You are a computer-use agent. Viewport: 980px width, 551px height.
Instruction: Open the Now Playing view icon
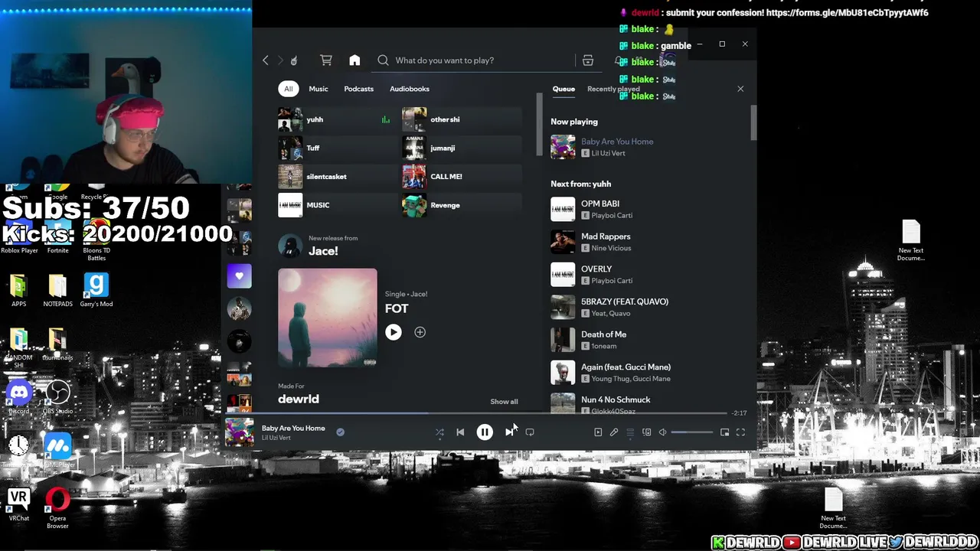(x=598, y=432)
